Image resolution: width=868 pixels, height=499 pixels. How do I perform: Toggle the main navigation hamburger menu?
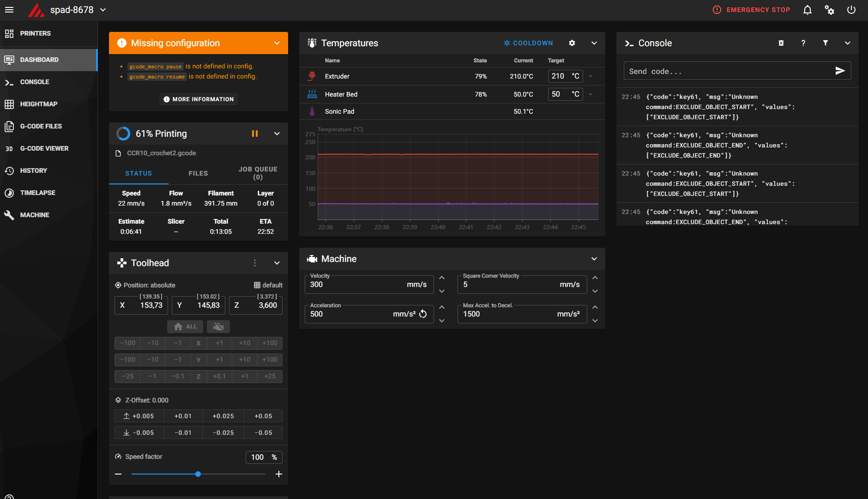9,10
